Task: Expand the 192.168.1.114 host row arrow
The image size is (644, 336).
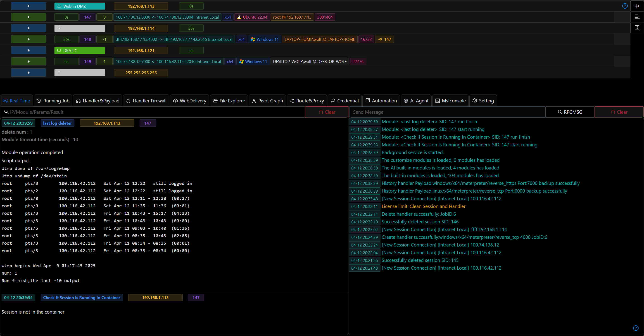Action: (x=28, y=28)
